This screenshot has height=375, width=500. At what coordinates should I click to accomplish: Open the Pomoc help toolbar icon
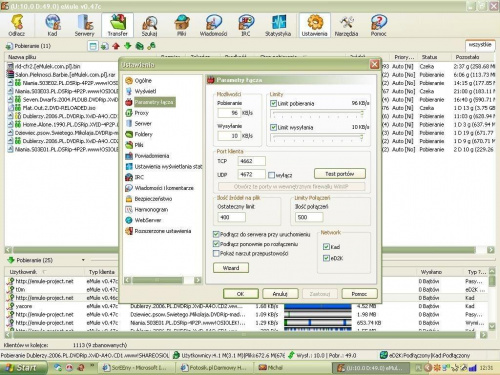[378, 25]
